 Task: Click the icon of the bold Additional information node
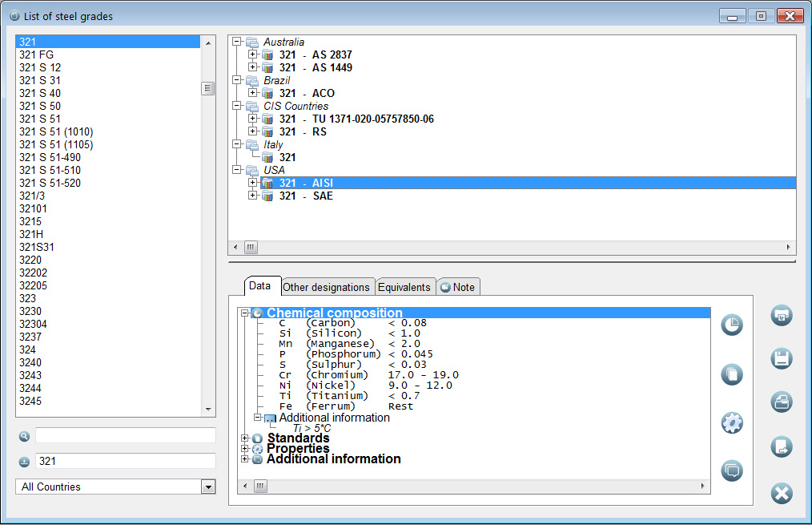point(257,459)
